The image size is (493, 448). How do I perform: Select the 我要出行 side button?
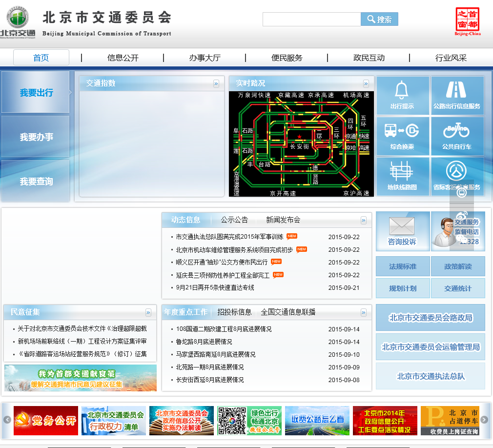pyautogui.click(x=36, y=92)
